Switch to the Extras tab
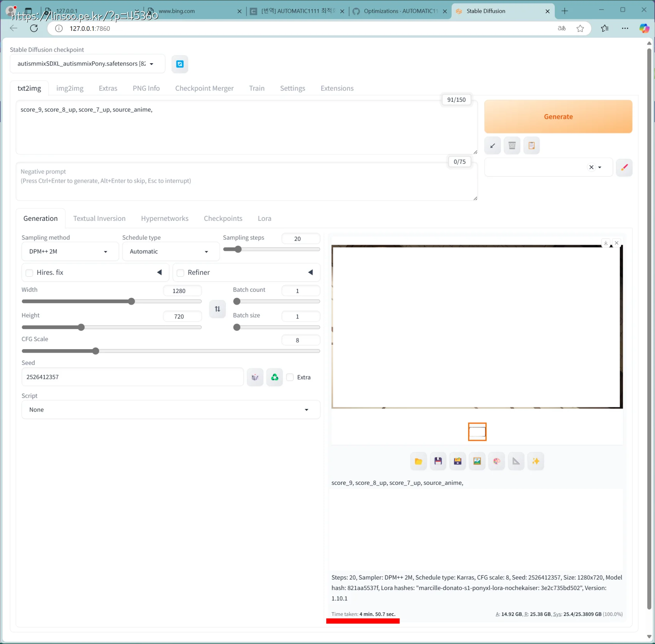The width and height of the screenshot is (655, 644). point(108,88)
